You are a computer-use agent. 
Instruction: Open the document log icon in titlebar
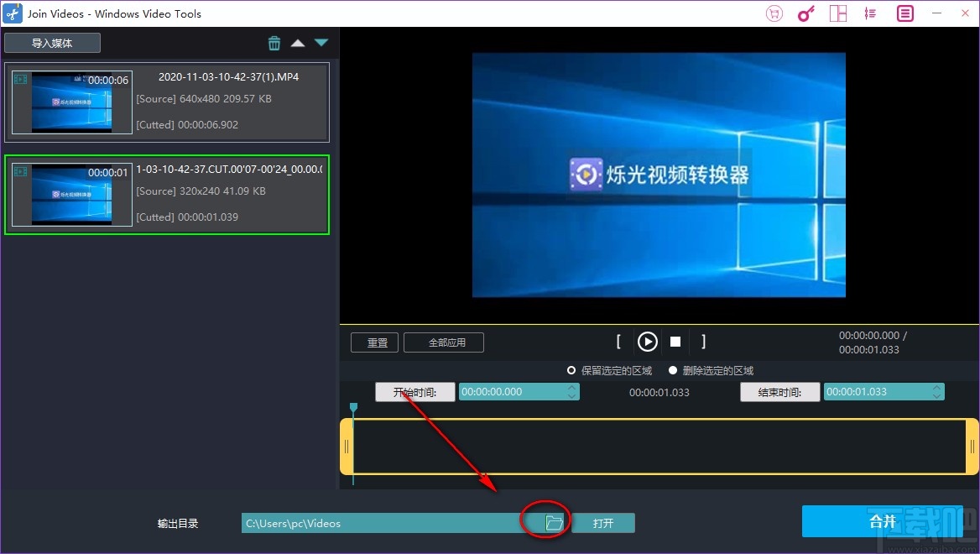[x=904, y=13]
